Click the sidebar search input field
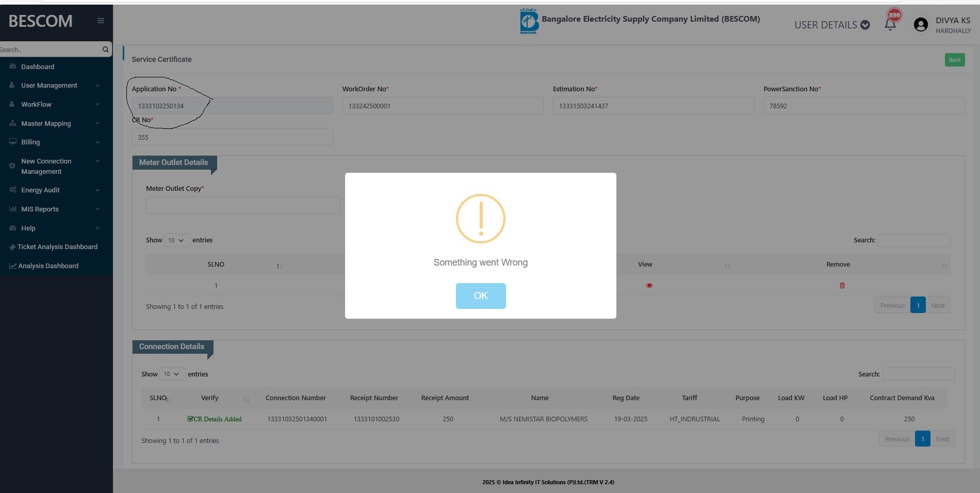This screenshot has height=493, width=980. [x=51, y=50]
